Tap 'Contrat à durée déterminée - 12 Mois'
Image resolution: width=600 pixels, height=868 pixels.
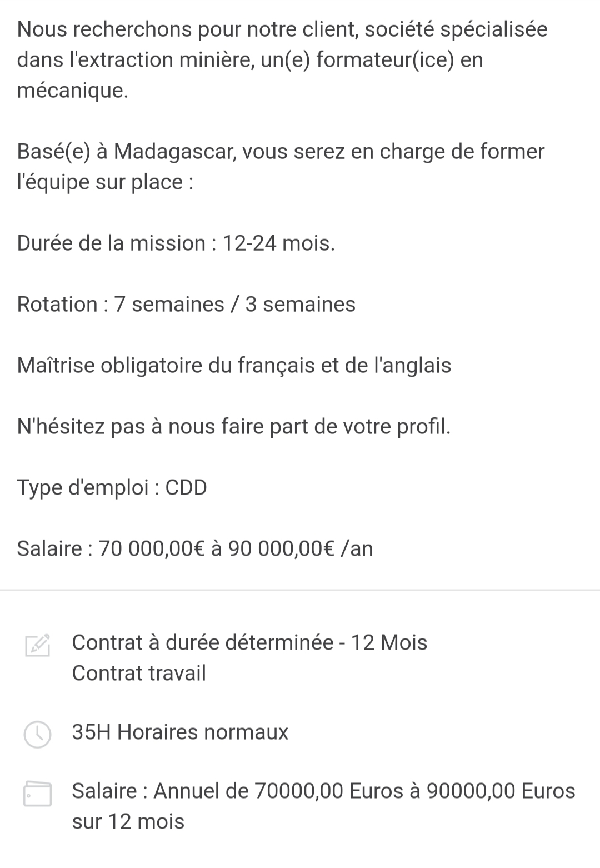[x=249, y=642]
